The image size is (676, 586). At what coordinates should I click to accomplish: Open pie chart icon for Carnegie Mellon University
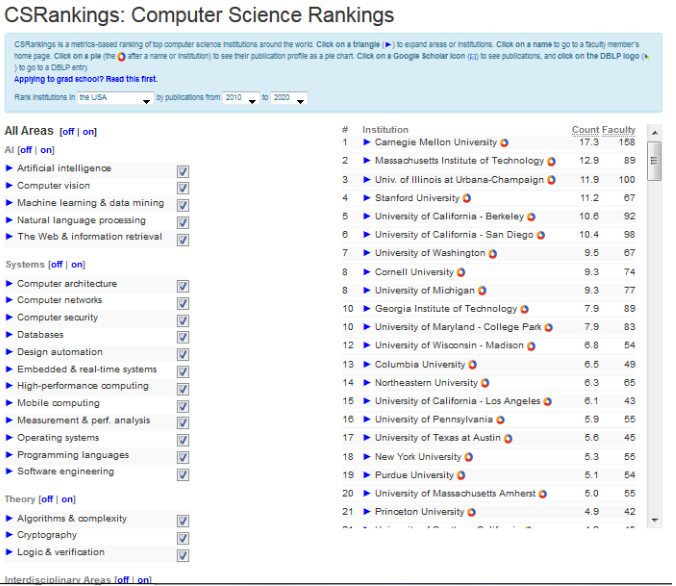[x=505, y=143]
